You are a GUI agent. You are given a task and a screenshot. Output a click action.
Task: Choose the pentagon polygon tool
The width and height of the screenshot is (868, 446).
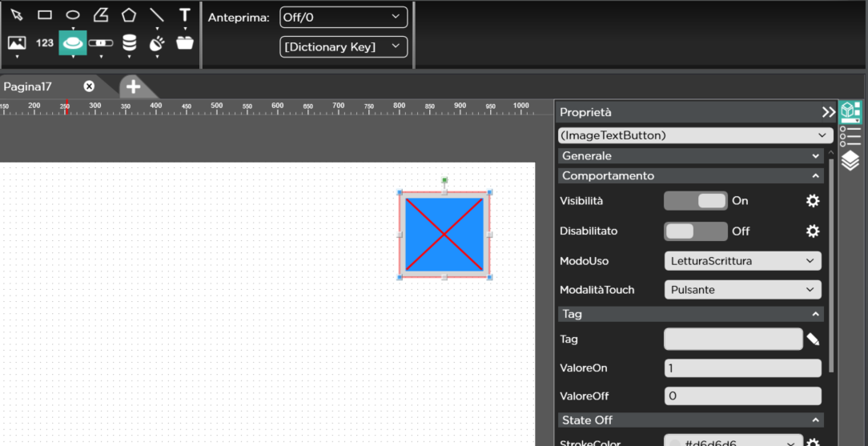129,15
